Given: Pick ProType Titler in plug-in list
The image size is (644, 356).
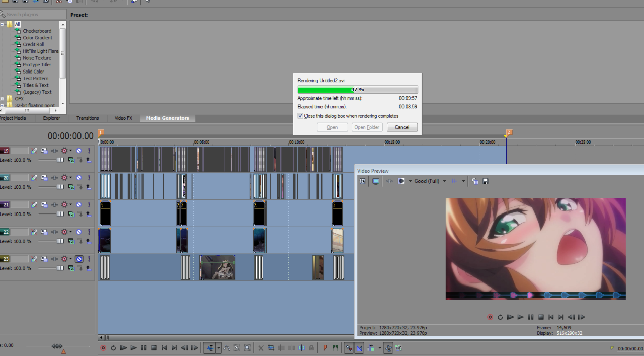Looking at the screenshot, I should point(37,65).
